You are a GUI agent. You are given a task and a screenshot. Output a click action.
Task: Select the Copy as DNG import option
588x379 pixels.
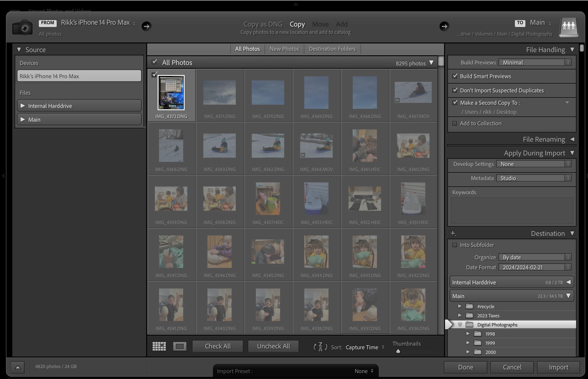(x=263, y=24)
